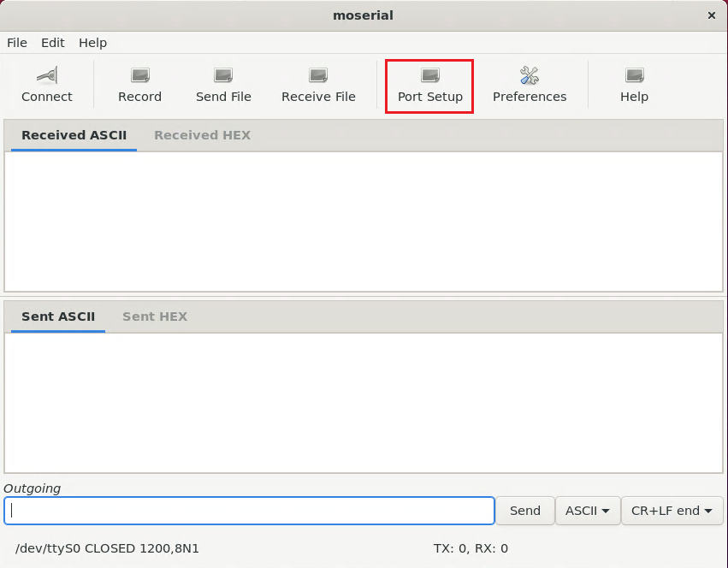Close the moserial window
Viewport: 728px width, 568px height.
pos(711,15)
